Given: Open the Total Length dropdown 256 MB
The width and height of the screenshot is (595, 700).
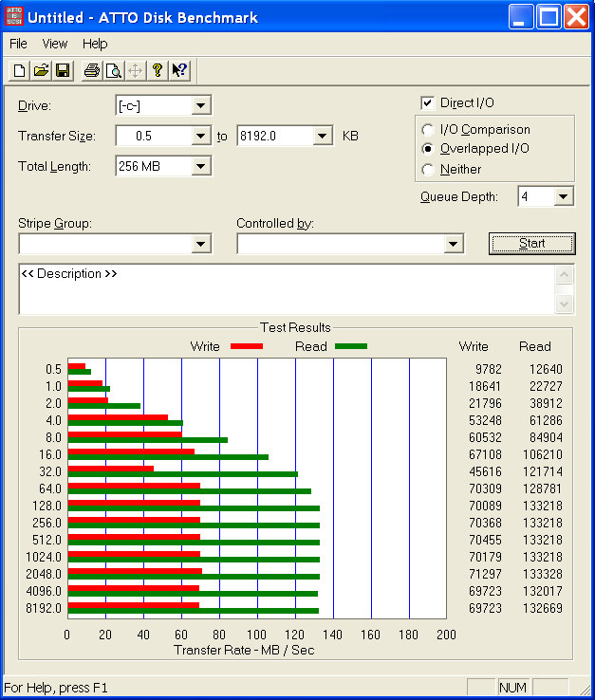Looking at the screenshot, I should [200, 167].
